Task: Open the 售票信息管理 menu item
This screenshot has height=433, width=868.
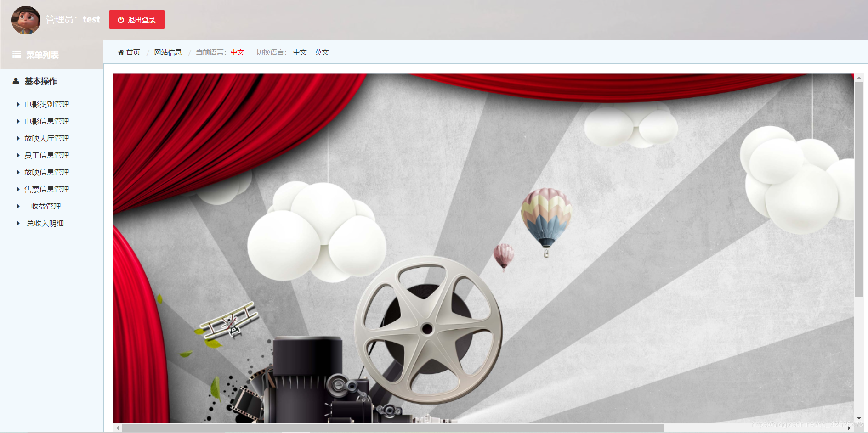Action: pos(47,190)
